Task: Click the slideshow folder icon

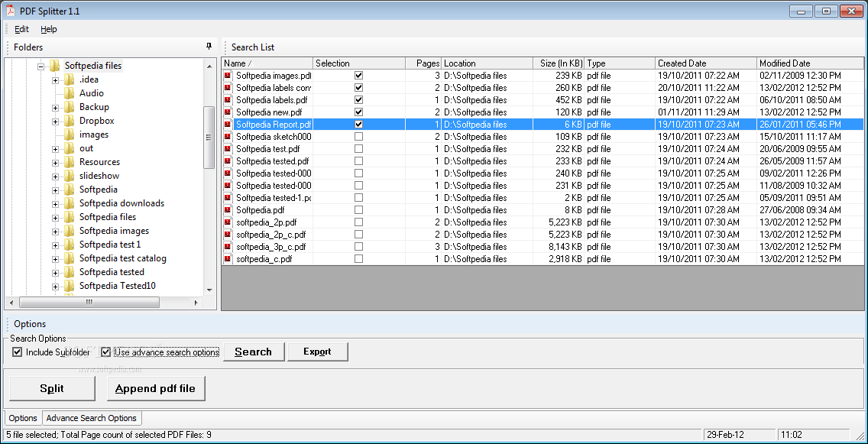Action: coord(70,176)
